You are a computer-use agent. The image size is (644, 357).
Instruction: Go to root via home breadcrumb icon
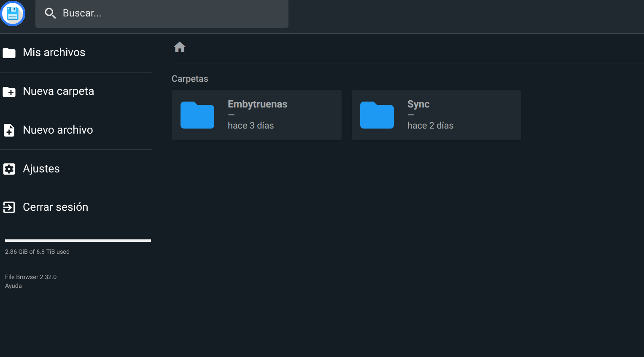(x=180, y=47)
